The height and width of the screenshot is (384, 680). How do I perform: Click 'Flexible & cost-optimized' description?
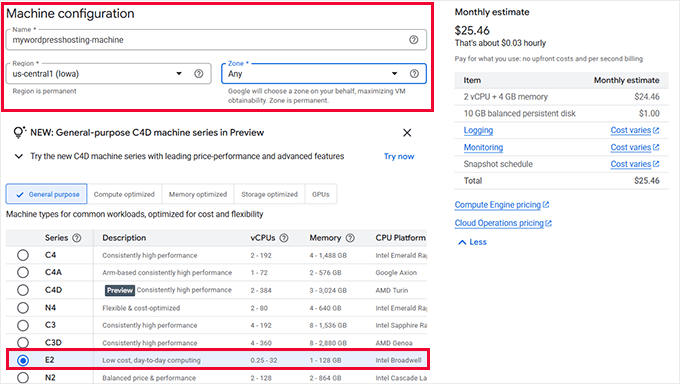[141, 308]
